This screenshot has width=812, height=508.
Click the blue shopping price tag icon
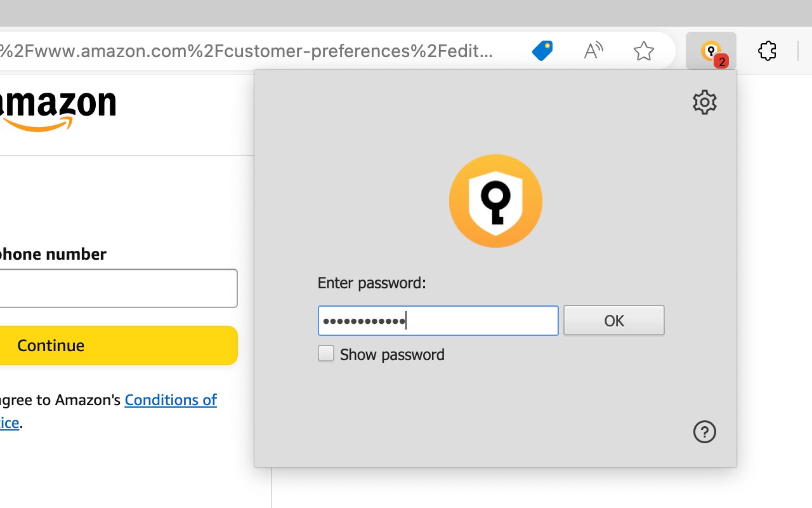(x=542, y=51)
